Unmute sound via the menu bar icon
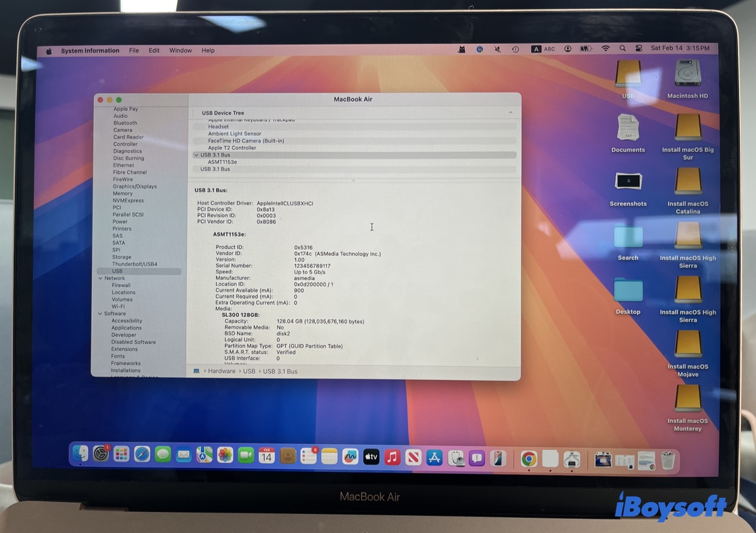The image size is (756, 533). 498,49
